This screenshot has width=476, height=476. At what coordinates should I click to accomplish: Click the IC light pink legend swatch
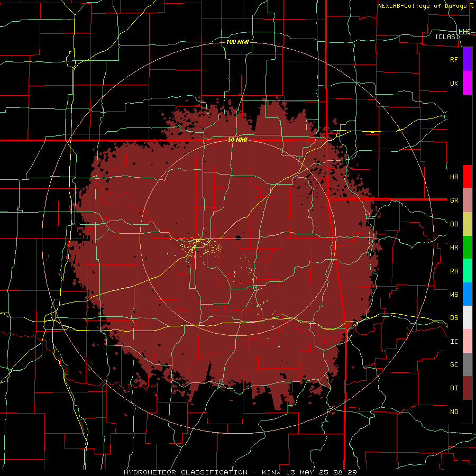467,341
